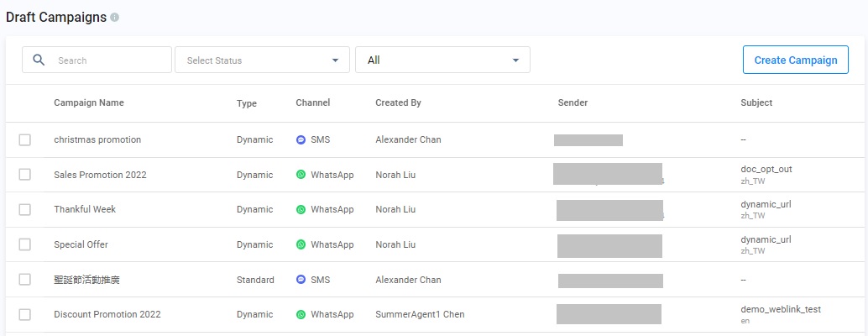Click the Channel column header
Image resolution: width=868 pixels, height=336 pixels.
[x=312, y=102]
